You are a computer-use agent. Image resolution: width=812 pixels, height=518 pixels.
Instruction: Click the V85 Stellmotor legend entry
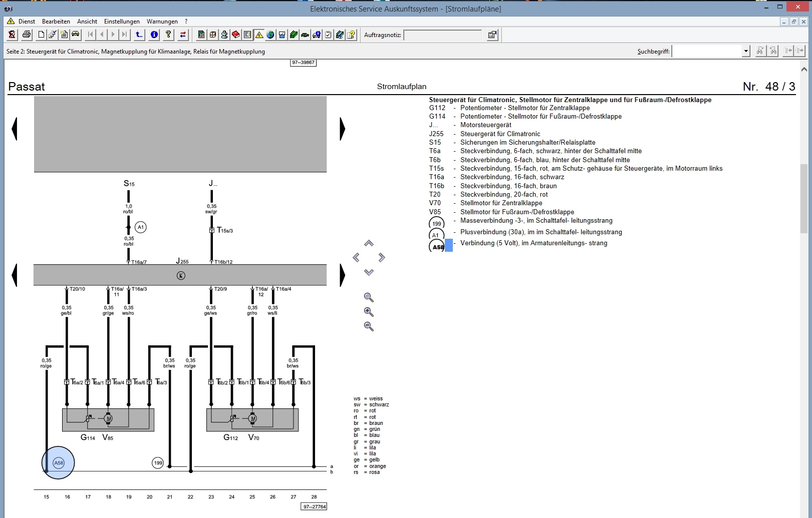tap(501, 212)
